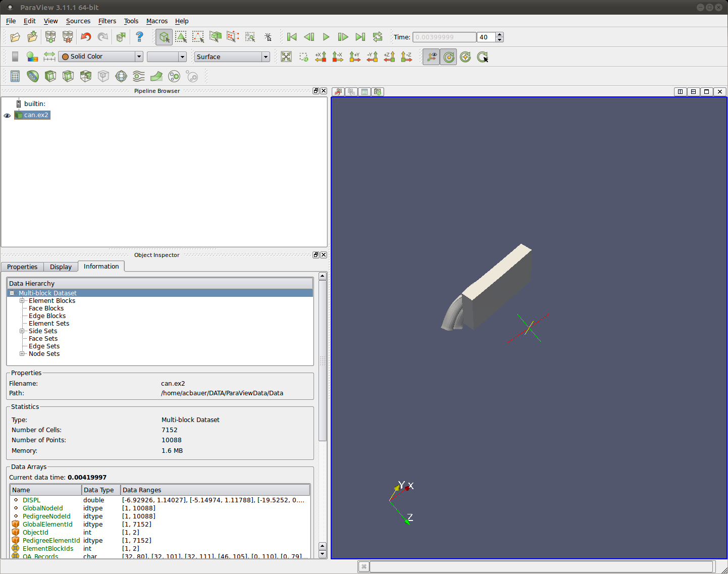Image resolution: width=728 pixels, height=574 pixels.
Task: Set view direction to +X
Action: tap(321, 57)
